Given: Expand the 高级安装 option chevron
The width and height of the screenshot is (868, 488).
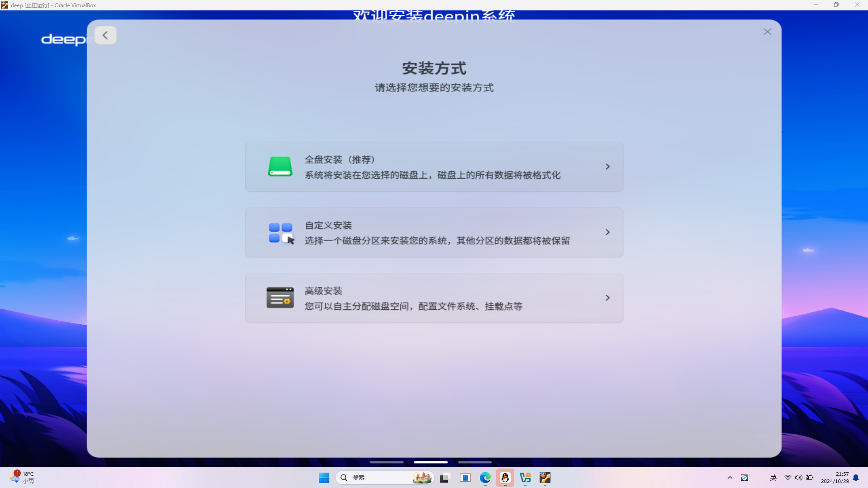Looking at the screenshot, I should [x=607, y=298].
